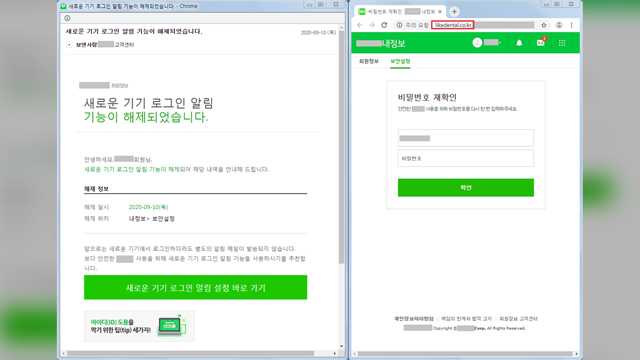Screen dimensions: 640x360
Task: Open the Chrome three-dot menu
Action: (571, 25)
